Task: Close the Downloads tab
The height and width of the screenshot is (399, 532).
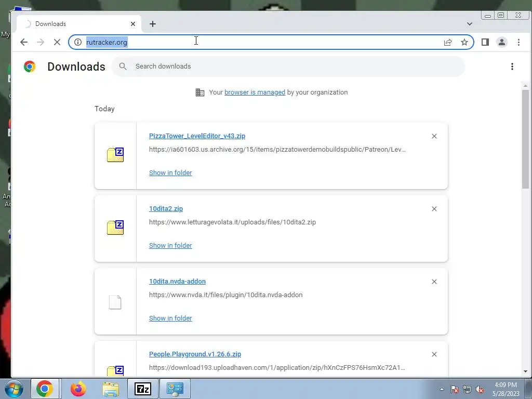Action: pos(133,24)
